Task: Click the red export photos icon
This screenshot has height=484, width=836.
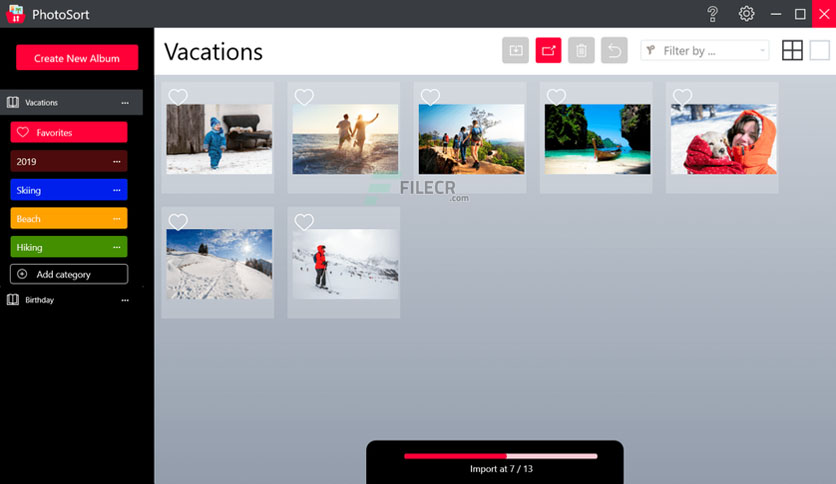Action: [548, 50]
